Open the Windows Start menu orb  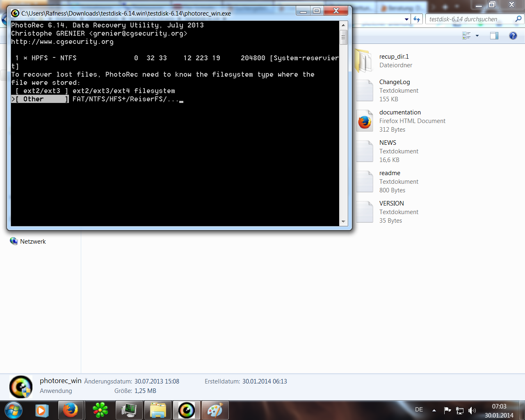pyautogui.click(x=13, y=410)
